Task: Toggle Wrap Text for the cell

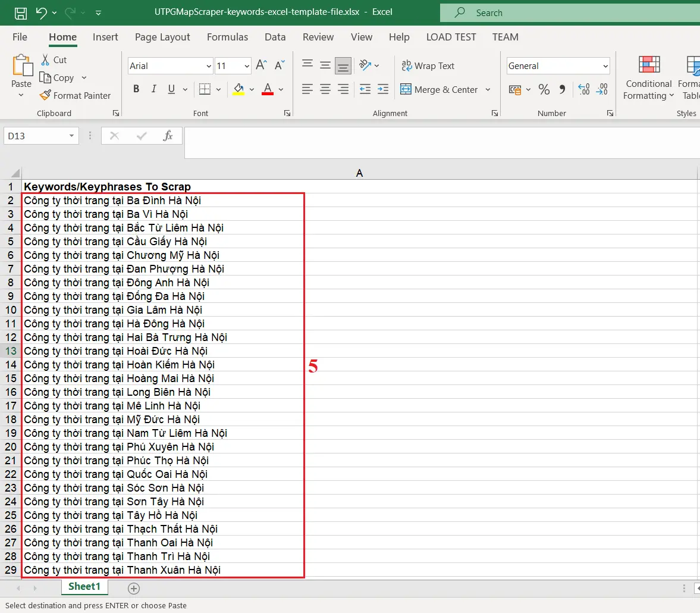Action: point(428,65)
